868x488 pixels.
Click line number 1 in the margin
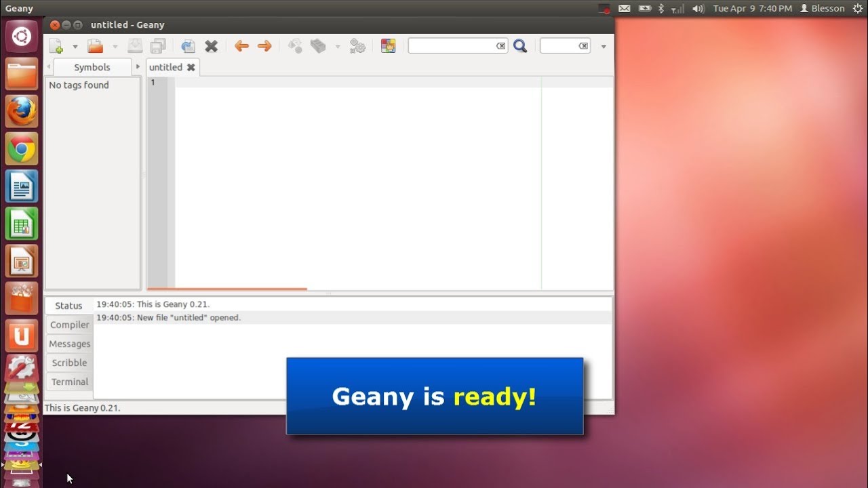[153, 82]
